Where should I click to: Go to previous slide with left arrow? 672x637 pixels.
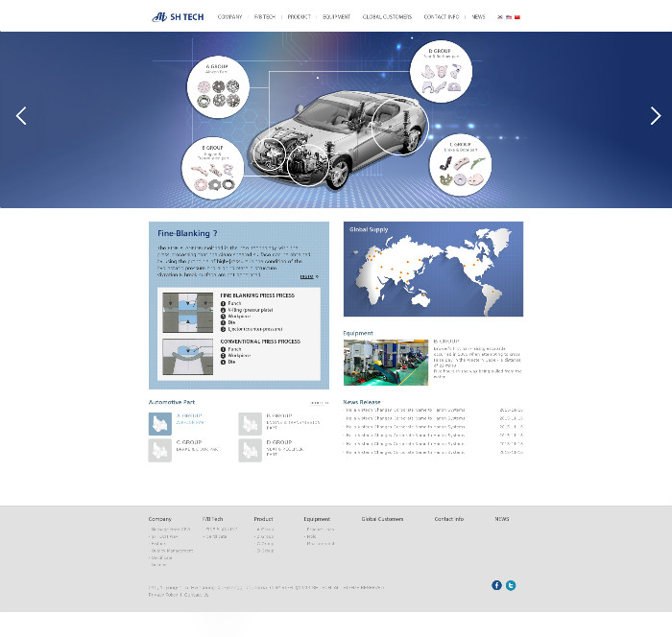[x=21, y=116]
